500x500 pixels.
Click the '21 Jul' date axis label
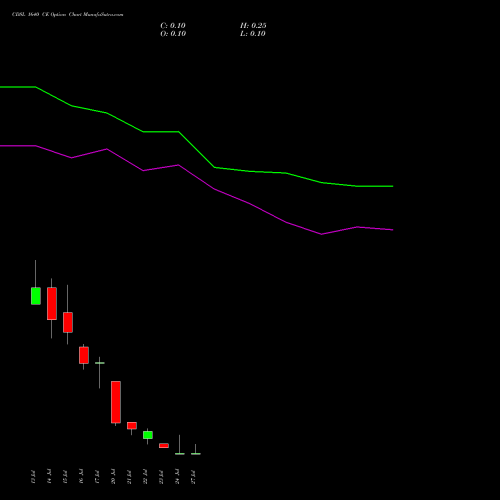pyautogui.click(x=129, y=477)
